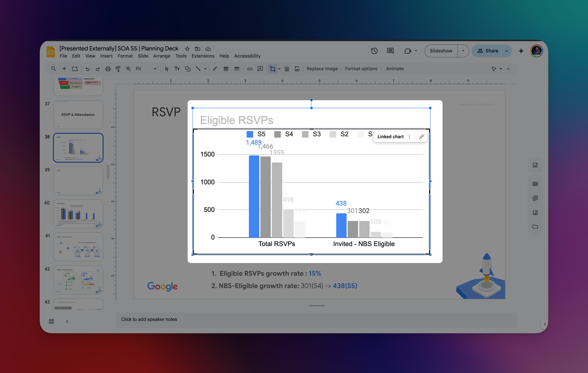The height and width of the screenshot is (373, 588).
Task: Click the Replace image button
Action: pyautogui.click(x=322, y=69)
